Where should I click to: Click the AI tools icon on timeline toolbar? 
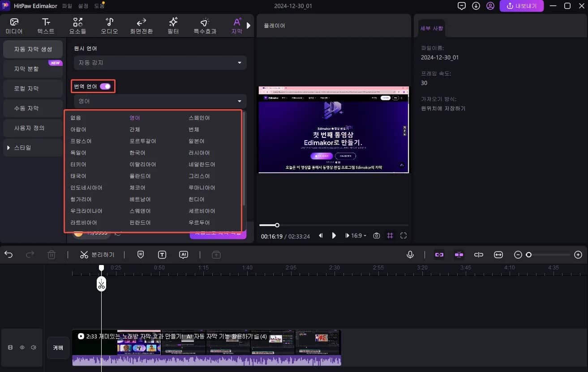click(184, 254)
